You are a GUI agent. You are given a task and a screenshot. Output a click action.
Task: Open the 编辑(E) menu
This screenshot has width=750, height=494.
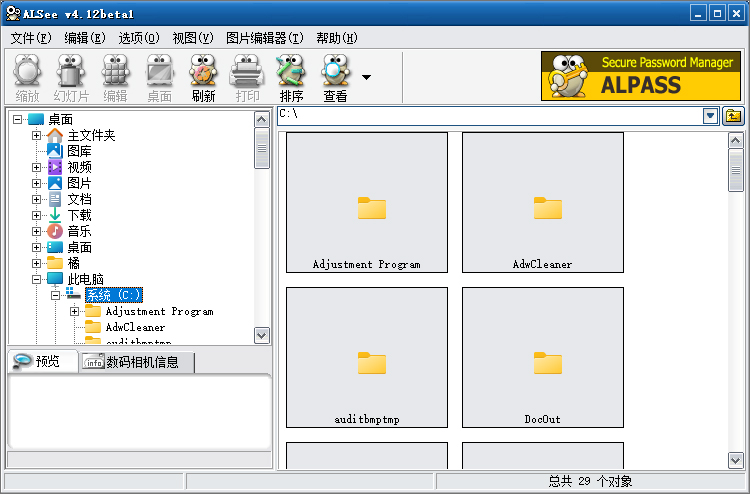click(x=85, y=38)
